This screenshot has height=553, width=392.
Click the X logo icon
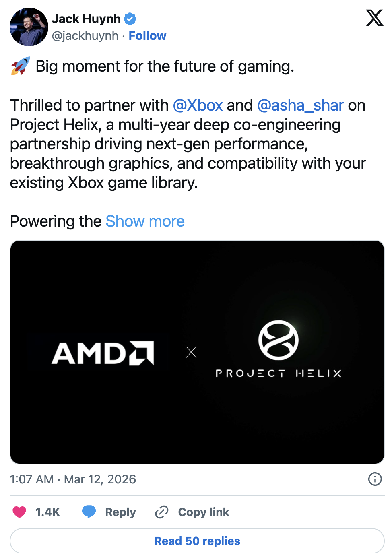[374, 18]
